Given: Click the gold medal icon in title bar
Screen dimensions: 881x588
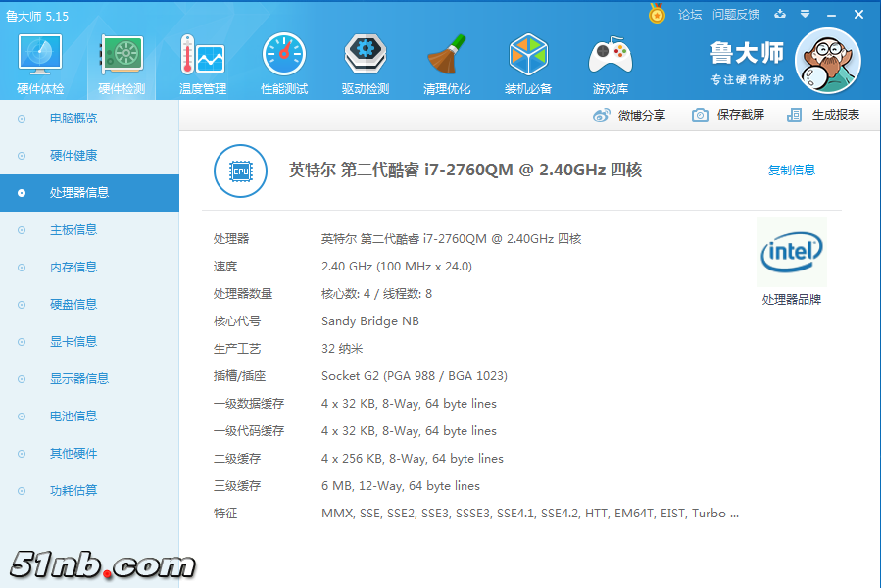Looking at the screenshot, I should coord(657,14).
